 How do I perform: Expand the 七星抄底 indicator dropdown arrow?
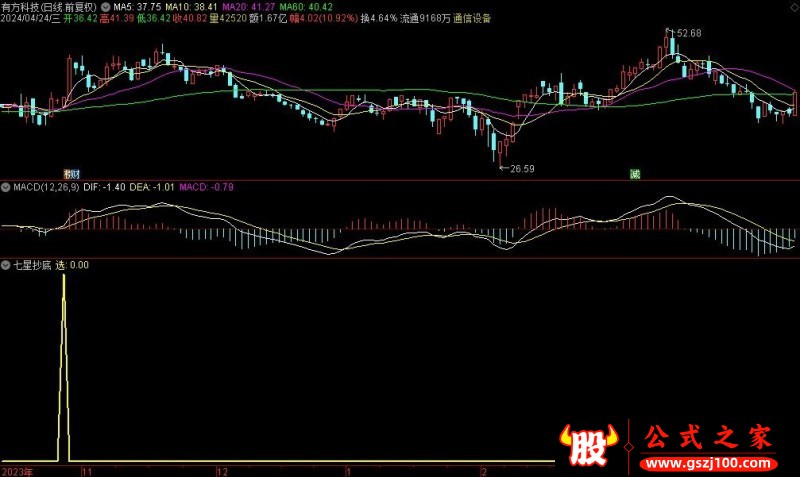[6, 265]
